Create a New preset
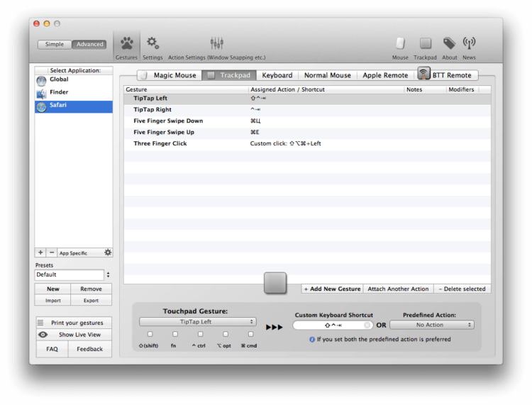This screenshot has width=532, height=405. 53,289
